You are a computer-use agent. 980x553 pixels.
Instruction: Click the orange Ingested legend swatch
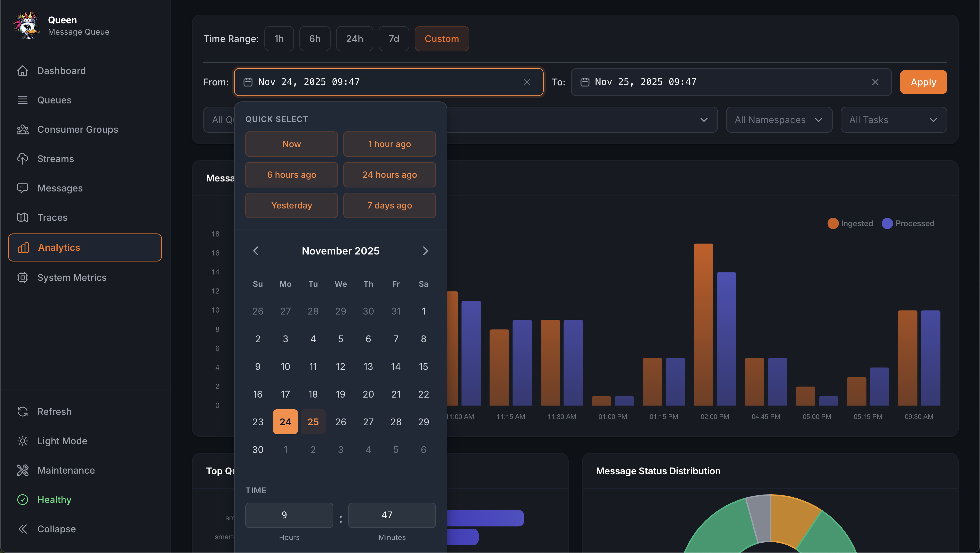833,223
